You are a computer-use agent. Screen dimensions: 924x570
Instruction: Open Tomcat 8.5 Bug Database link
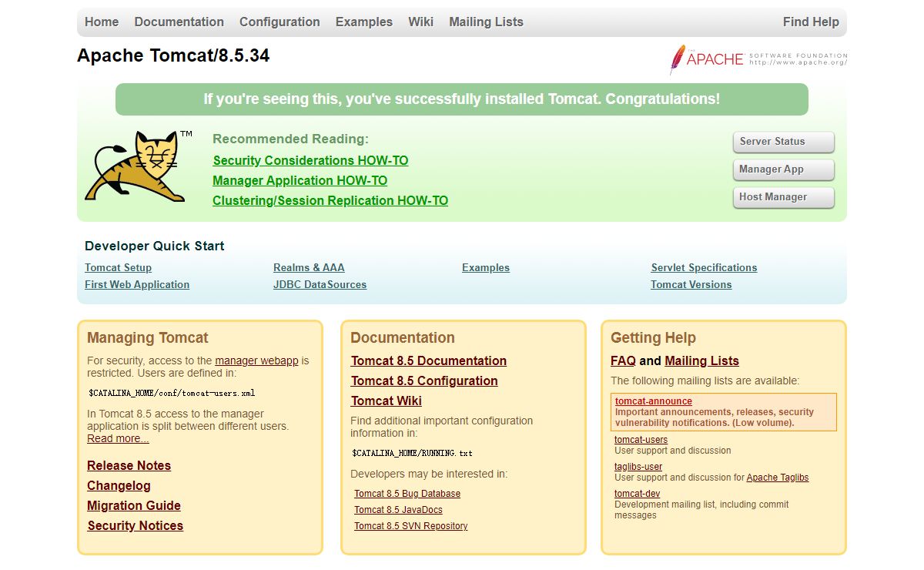click(407, 494)
